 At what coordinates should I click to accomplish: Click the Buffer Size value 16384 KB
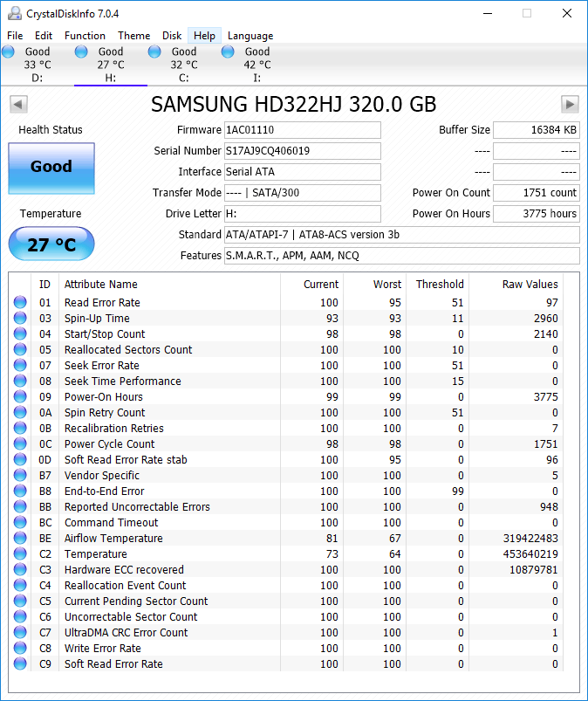pyautogui.click(x=537, y=130)
